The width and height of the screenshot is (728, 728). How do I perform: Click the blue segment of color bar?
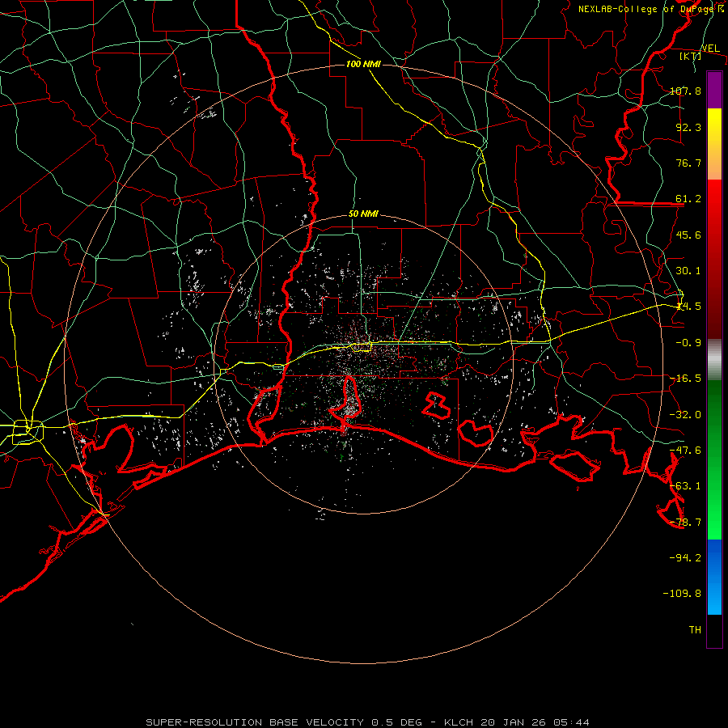click(714, 577)
